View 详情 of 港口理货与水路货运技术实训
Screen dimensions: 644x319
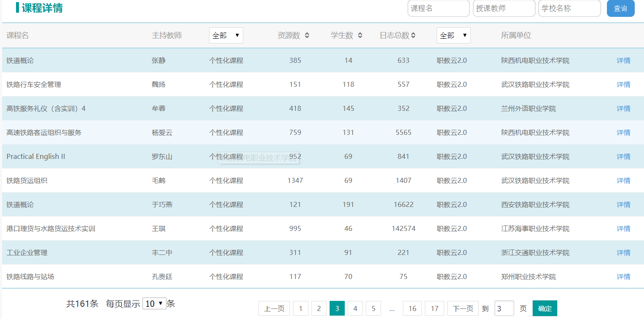click(x=623, y=229)
